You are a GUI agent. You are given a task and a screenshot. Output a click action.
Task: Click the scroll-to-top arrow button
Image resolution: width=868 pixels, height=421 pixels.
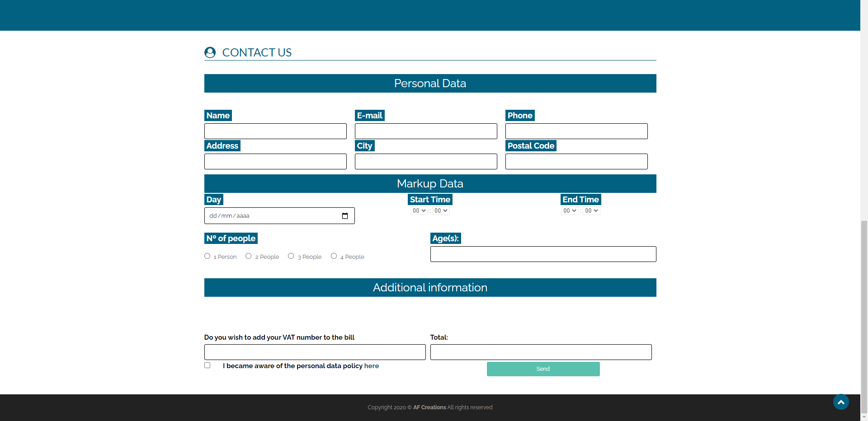pos(841,402)
